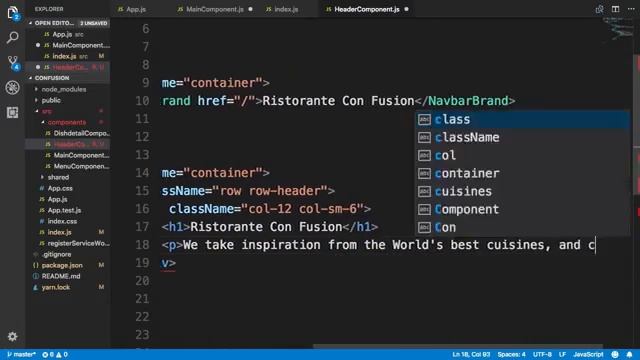
Task: Open index.css file in explorer
Action: (68, 221)
